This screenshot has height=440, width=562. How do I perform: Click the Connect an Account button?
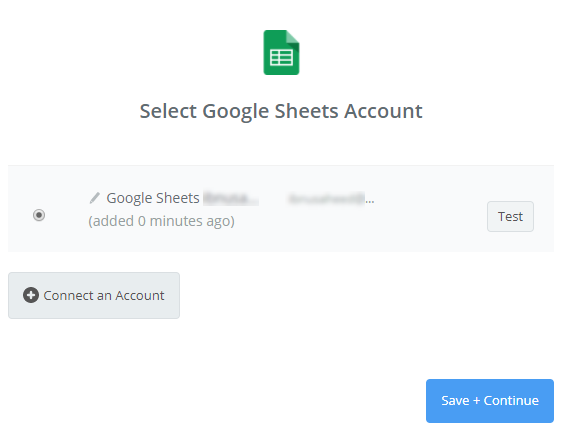point(94,295)
